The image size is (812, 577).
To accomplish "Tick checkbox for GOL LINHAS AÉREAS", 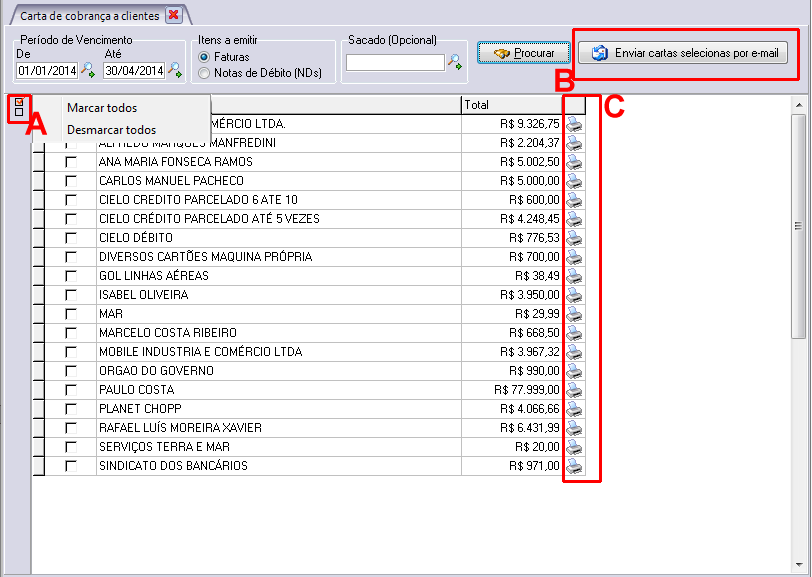I will (71, 276).
